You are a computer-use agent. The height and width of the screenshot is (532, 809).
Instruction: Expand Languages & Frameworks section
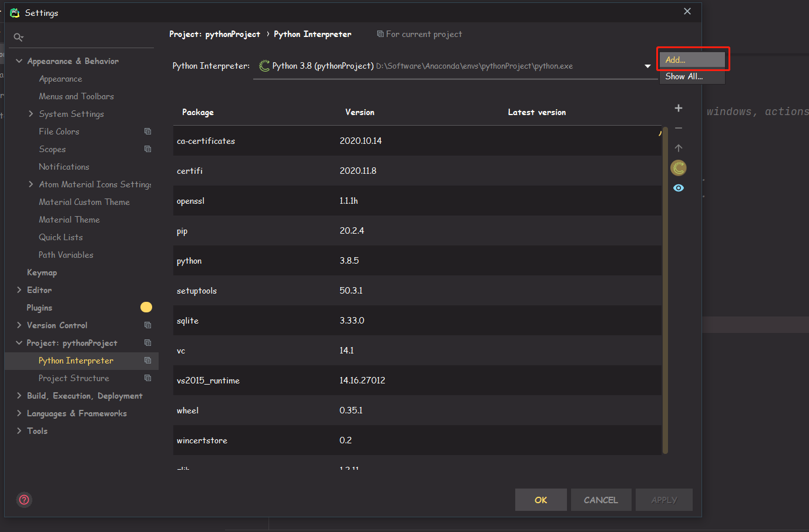(19, 413)
